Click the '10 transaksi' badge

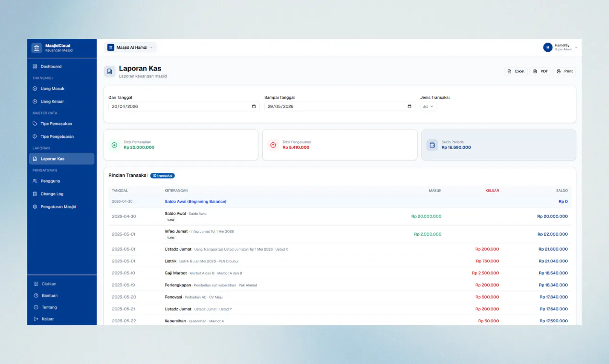[x=163, y=176]
